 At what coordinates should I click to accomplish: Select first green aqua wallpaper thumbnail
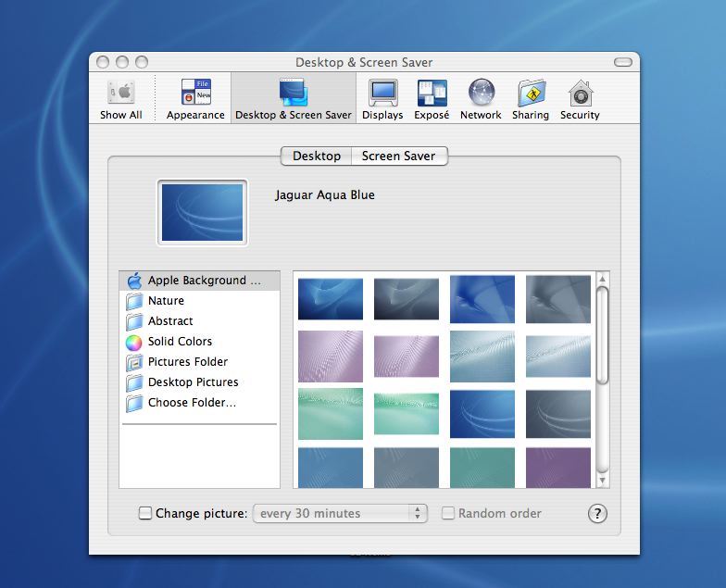[x=331, y=414]
